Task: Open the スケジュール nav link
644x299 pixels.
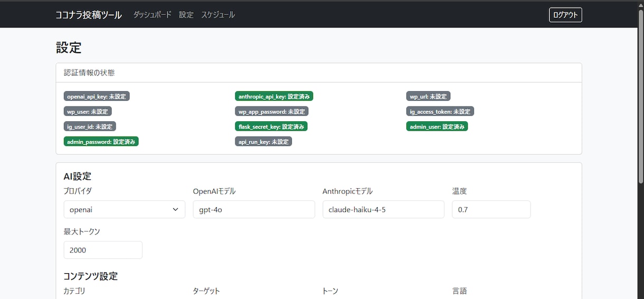Action: [218, 15]
